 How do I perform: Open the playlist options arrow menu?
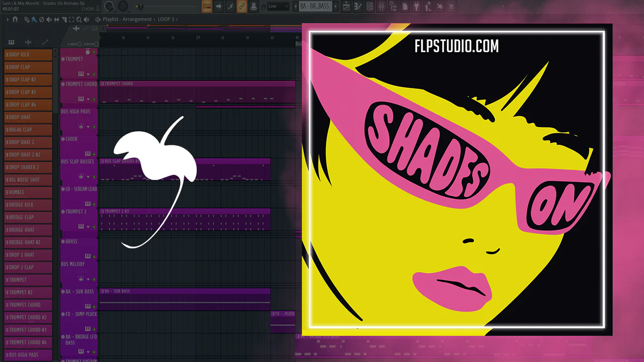click(x=8, y=20)
